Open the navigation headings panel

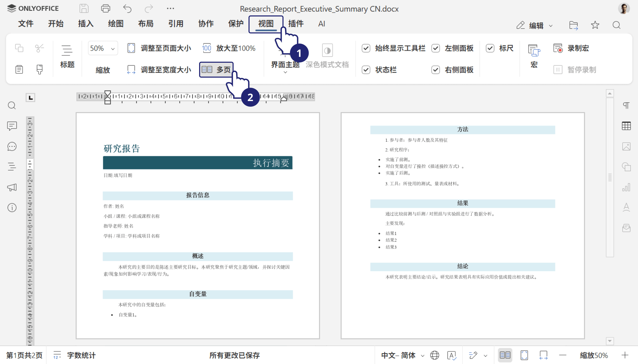pyautogui.click(x=12, y=167)
